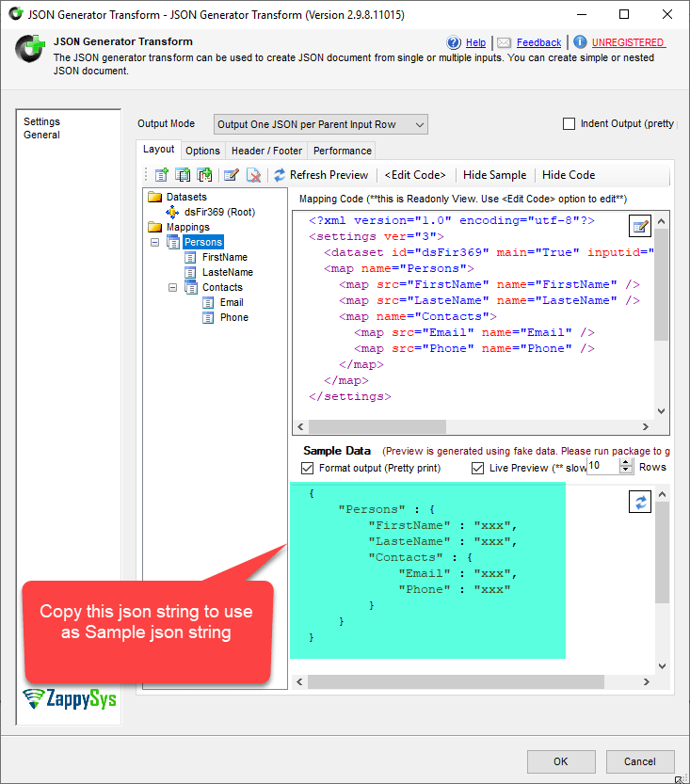The width and height of the screenshot is (690, 784).
Task: Confirm with the OK button
Action: click(x=561, y=761)
